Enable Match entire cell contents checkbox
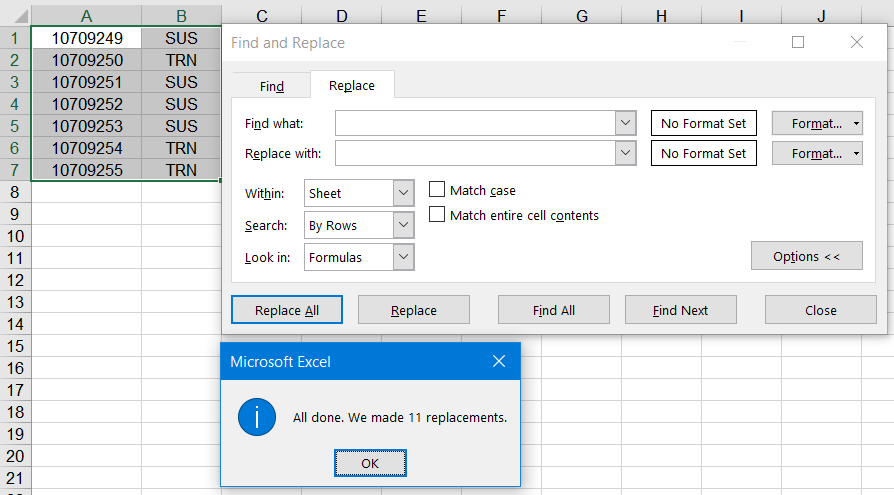Screen dimensions: 894x495 tap(437, 214)
